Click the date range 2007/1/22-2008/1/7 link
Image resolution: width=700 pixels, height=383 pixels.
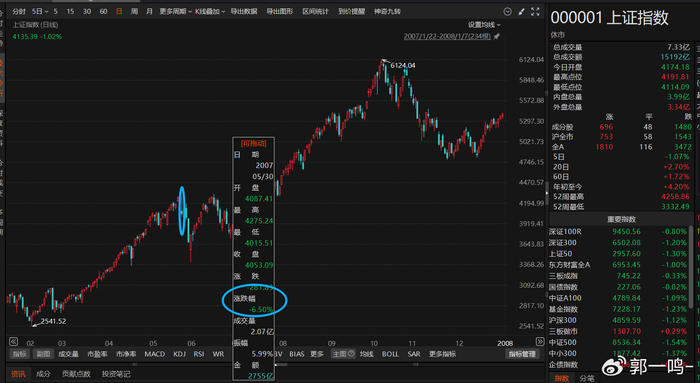[x=447, y=37]
